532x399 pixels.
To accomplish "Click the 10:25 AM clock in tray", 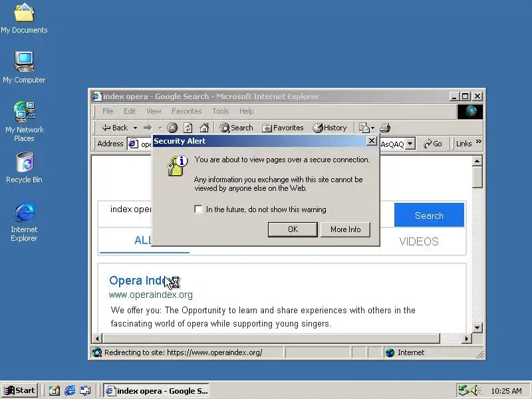I will 506,391.
